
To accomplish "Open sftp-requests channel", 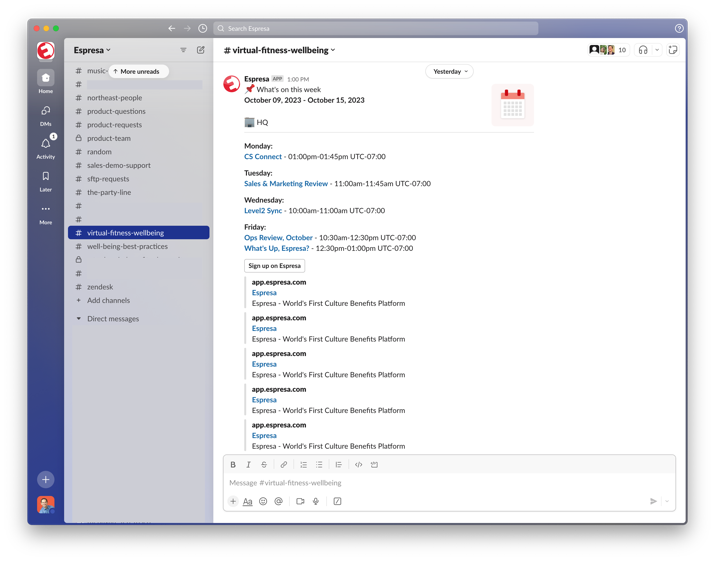I will click(x=139, y=179).
